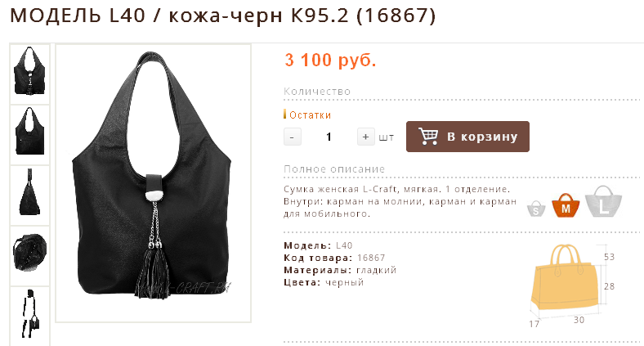Click the yellow bag dimensions diagram
The image size is (644, 346).
coord(572,285)
